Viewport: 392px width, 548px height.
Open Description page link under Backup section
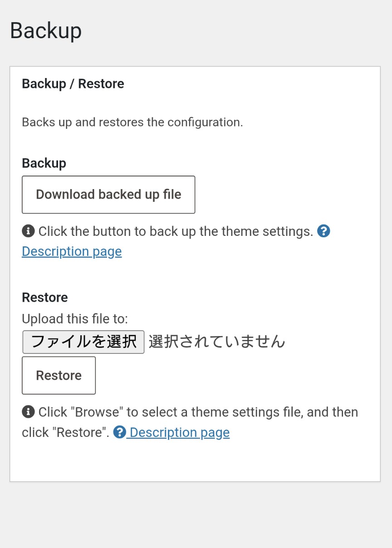click(x=72, y=251)
